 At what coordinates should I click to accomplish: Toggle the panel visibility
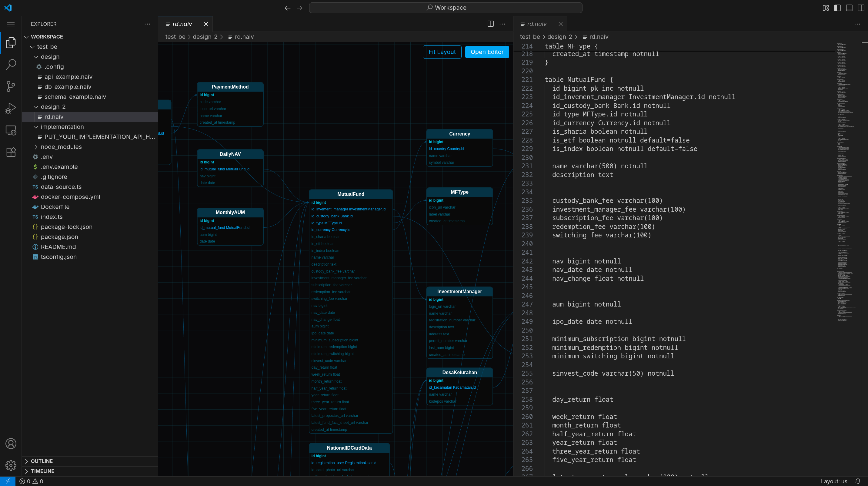coord(849,8)
